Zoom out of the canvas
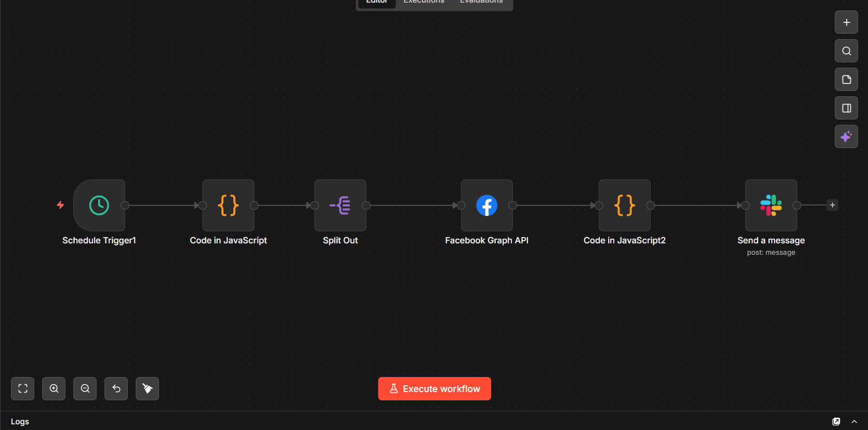868x430 pixels. point(85,388)
